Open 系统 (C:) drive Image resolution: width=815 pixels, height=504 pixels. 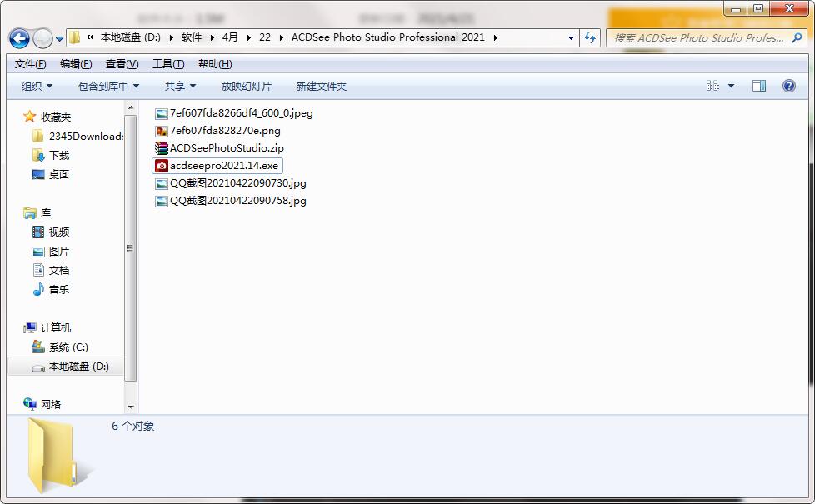click(60, 347)
